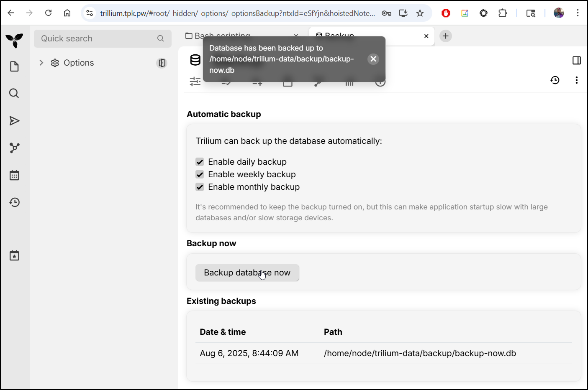Open the browser tab search icon
588x390 pixels.
(x=531, y=13)
